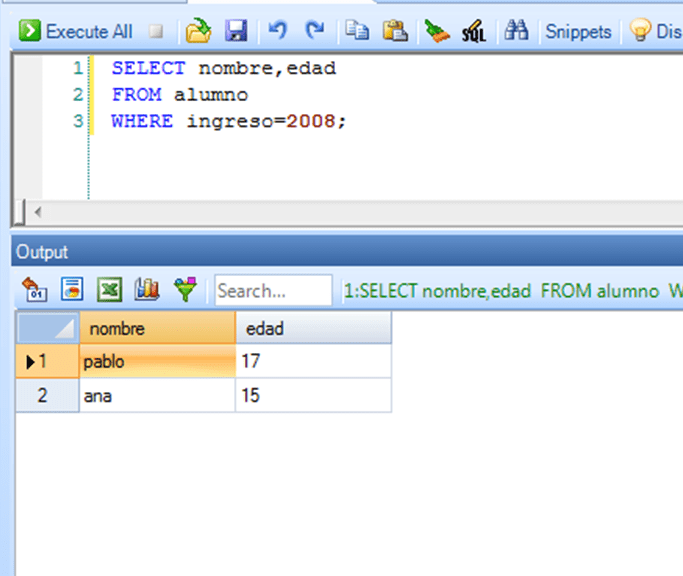Click the Execute All button
The height and width of the screenshot is (576, 683).
click(x=77, y=31)
